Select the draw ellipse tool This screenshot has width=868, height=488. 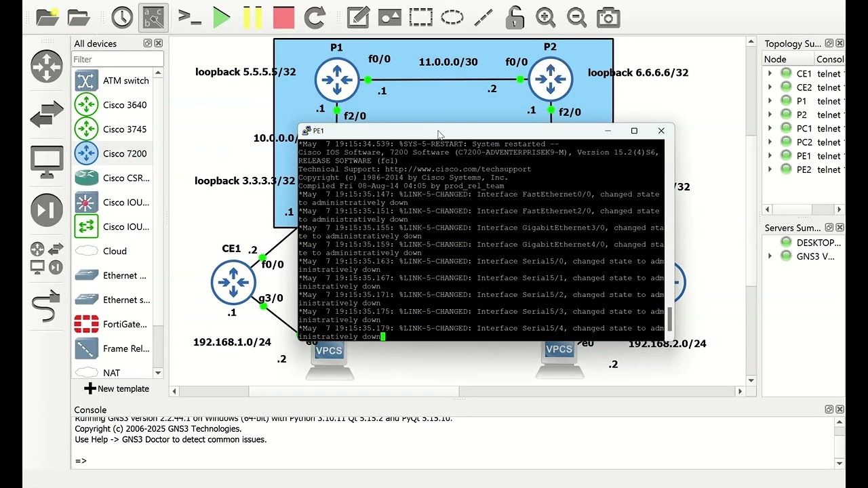452,18
